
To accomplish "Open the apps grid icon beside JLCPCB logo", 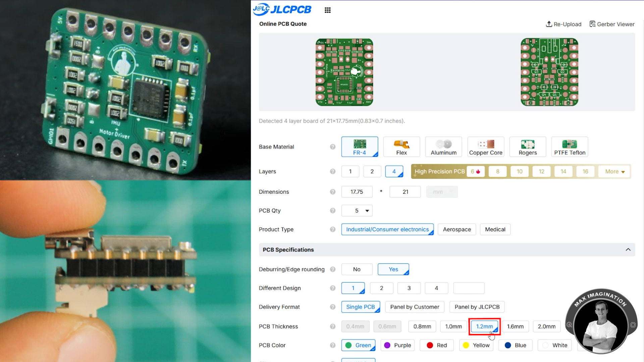I will [327, 10].
